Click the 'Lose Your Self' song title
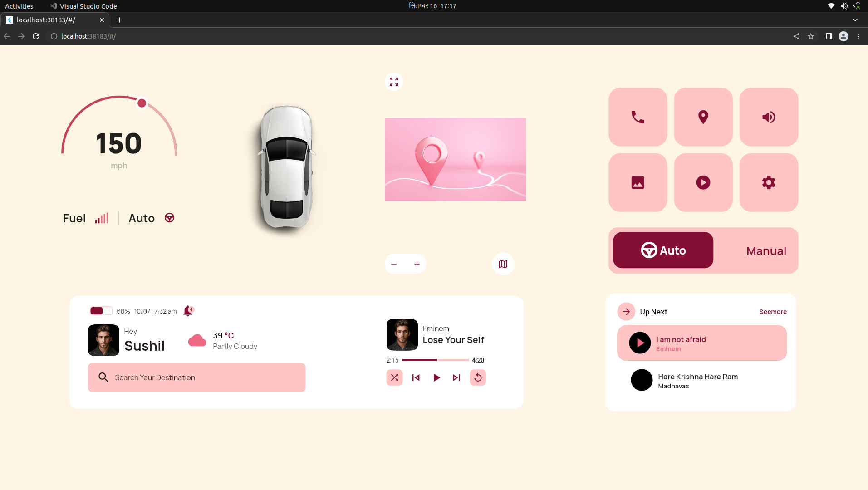The width and height of the screenshot is (868, 490). [x=453, y=340]
